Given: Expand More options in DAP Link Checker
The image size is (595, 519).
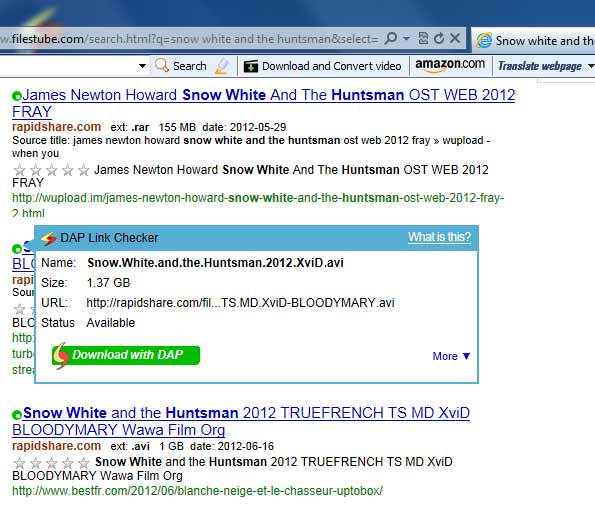Looking at the screenshot, I should point(451,356).
